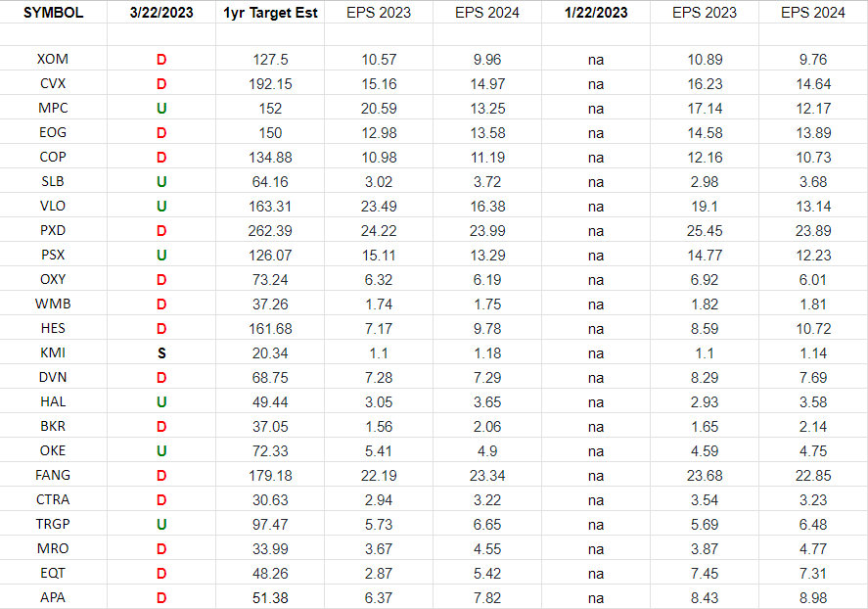Select the XOM symbol cell
The width and height of the screenshot is (868, 609).
click(53, 60)
